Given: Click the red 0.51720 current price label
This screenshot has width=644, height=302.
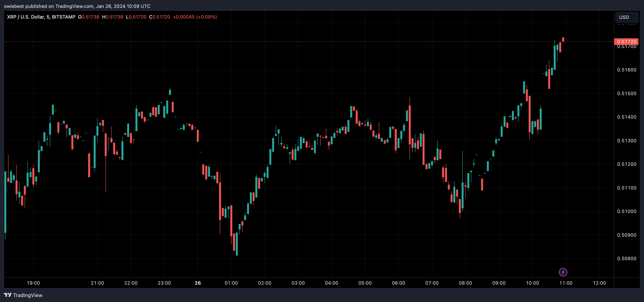Looking at the screenshot, I should coord(626,41).
